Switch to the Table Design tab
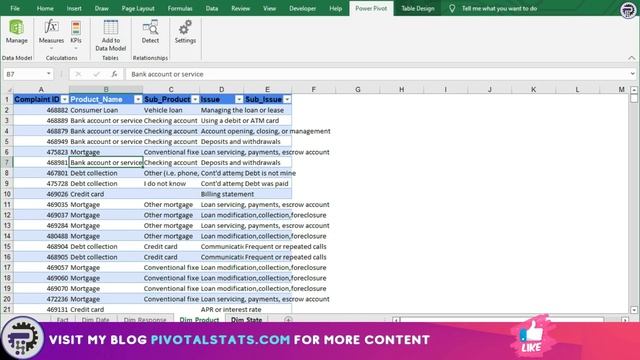Image resolution: width=640 pixels, height=360 pixels. pyautogui.click(x=418, y=8)
